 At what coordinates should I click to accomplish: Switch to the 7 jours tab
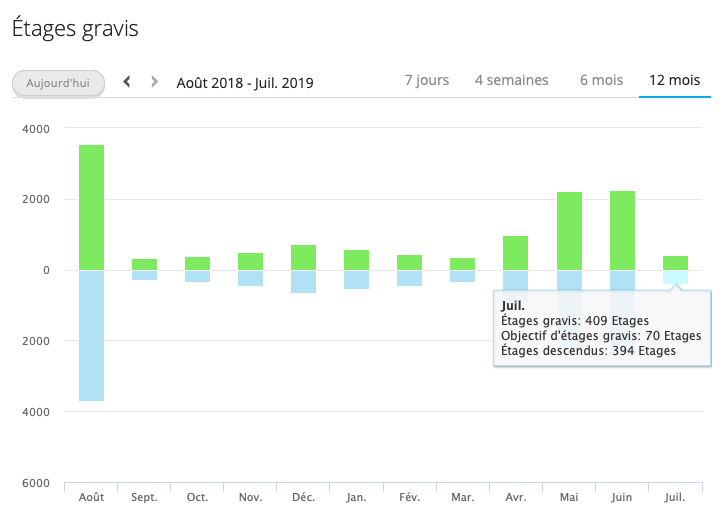coord(427,80)
